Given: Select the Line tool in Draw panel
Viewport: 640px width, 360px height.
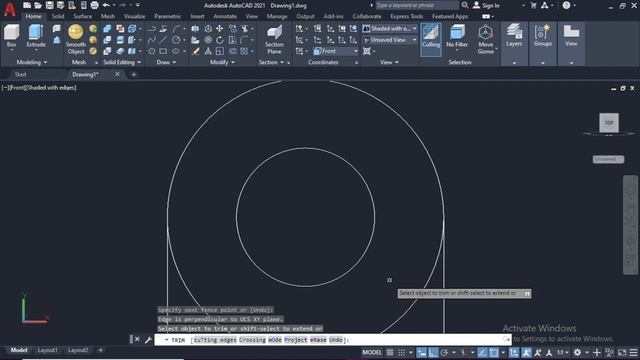Looking at the screenshot, I should (163, 40).
